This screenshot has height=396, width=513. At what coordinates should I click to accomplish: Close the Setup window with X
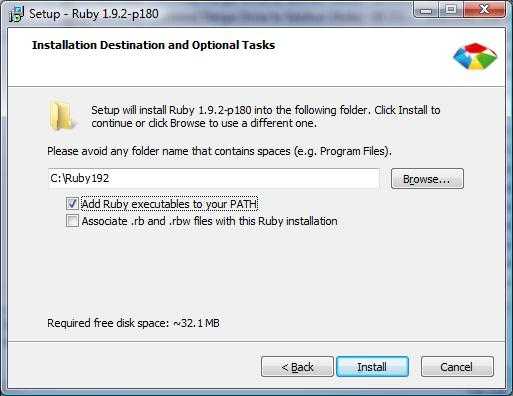coord(484,10)
